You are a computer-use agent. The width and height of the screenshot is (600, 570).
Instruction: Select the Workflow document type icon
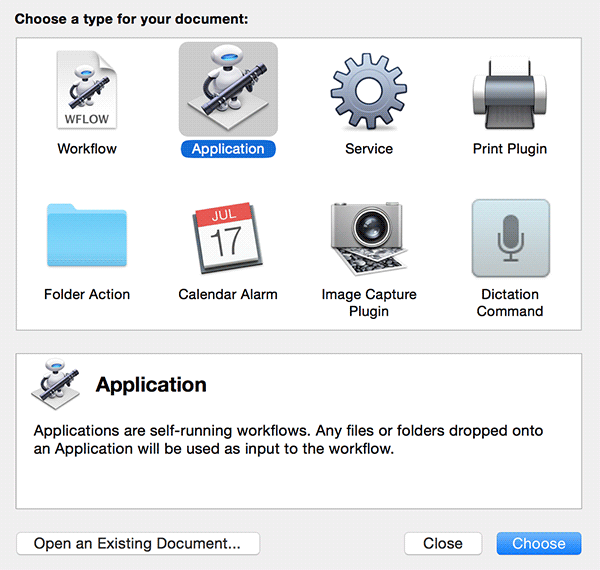click(x=87, y=90)
